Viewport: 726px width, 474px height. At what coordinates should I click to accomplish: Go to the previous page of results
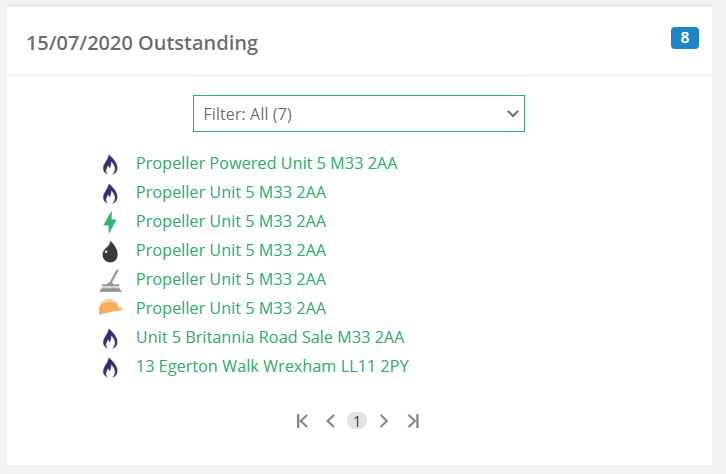click(x=330, y=421)
